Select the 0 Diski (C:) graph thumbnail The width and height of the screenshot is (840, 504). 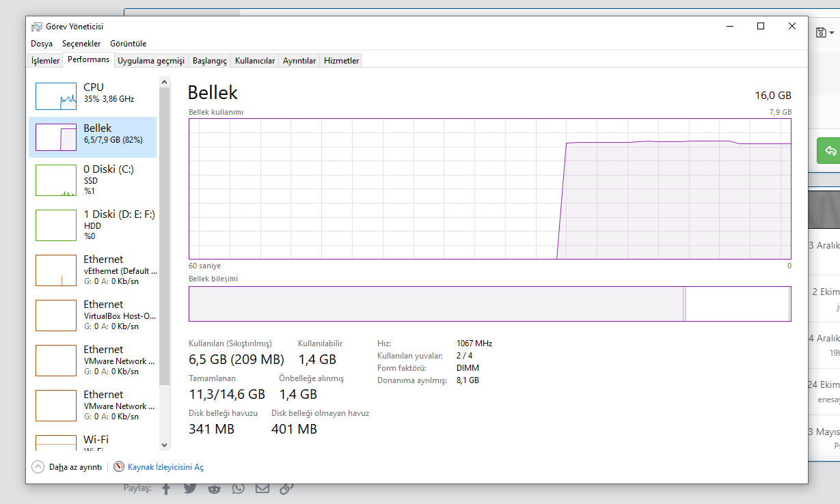pos(56,180)
